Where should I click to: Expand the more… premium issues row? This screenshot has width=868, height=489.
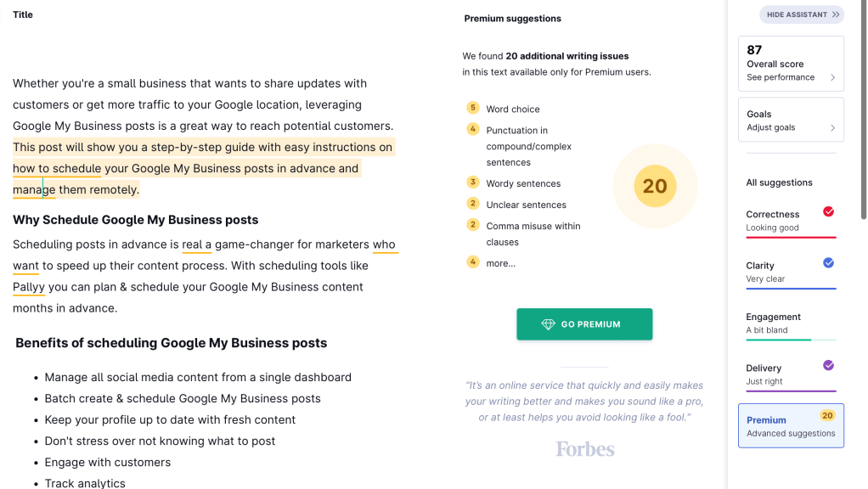[500, 263]
